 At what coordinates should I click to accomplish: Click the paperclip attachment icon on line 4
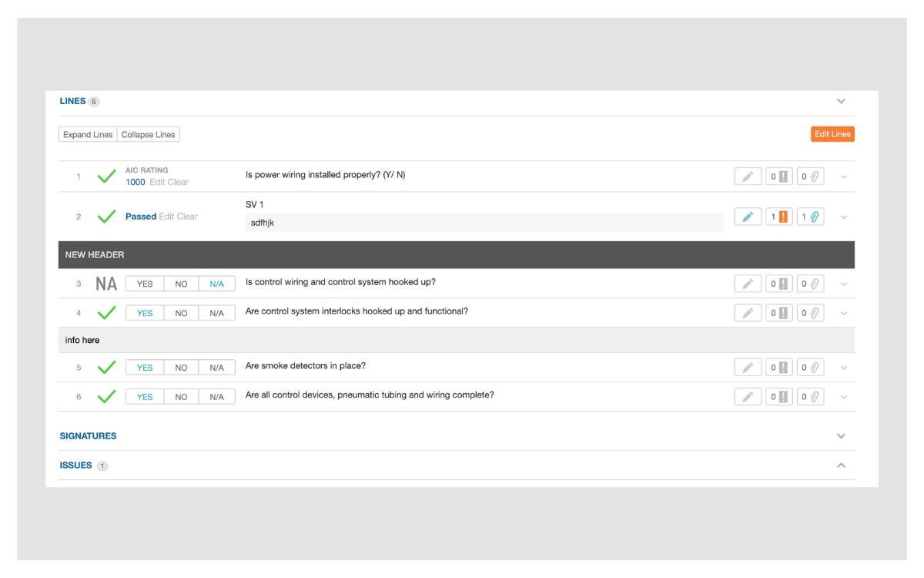tap(809, 313)
